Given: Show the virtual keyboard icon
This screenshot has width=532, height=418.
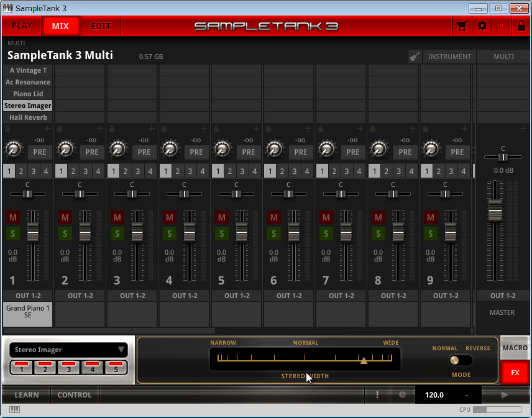Looking at the screenshot, I should [14, 409].
